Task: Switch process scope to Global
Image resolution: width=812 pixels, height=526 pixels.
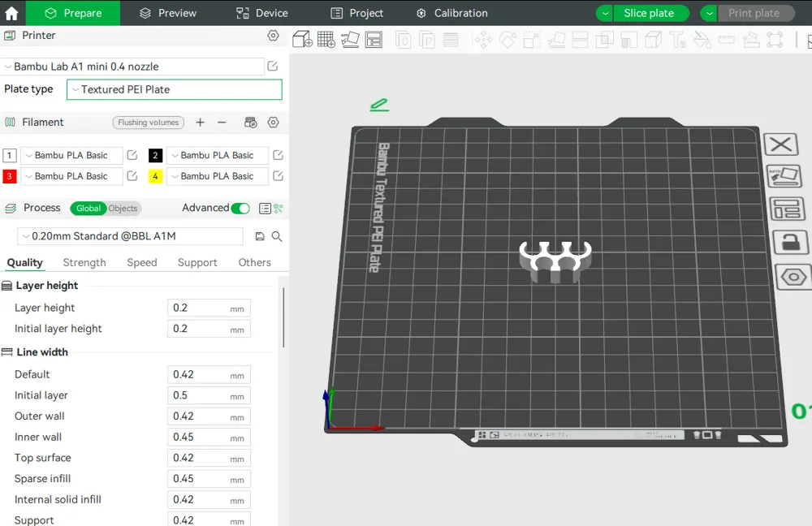Action: point(88,208)
